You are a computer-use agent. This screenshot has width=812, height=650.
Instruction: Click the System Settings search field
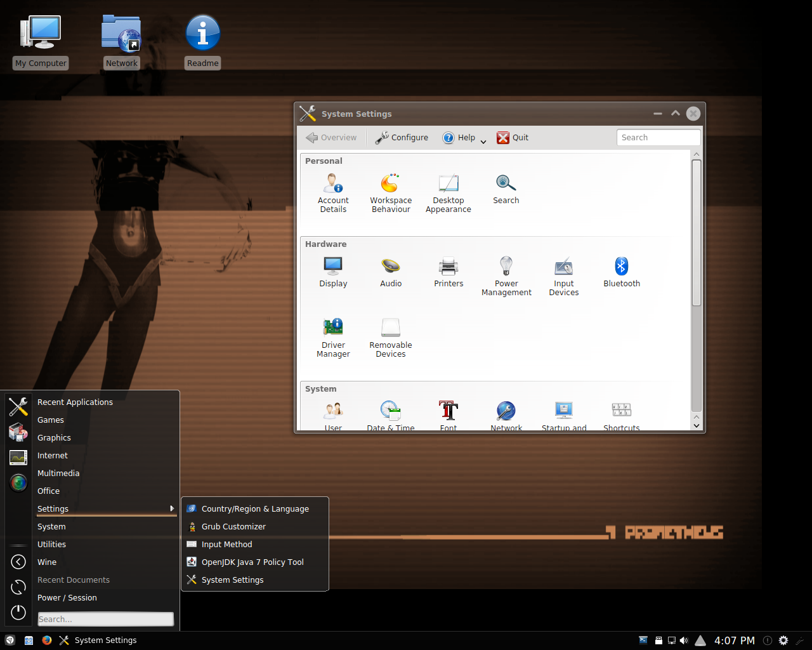pos(658,138)
